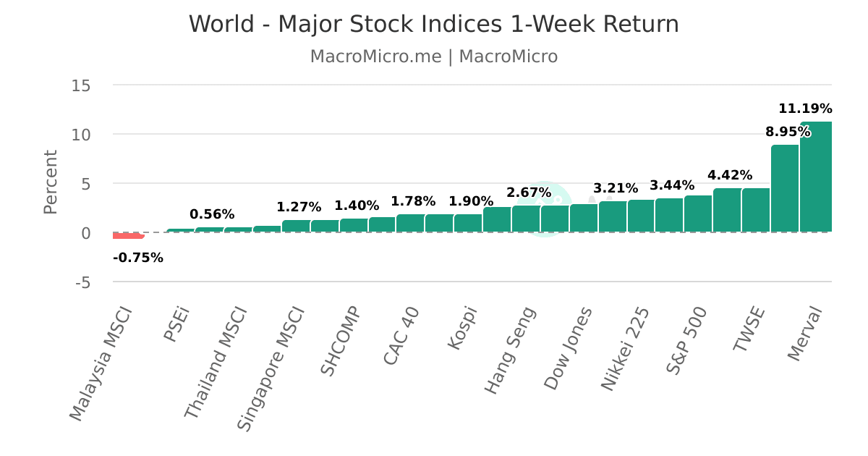Click the Thailand MSCI axis label
Screen dimensions: 868x456
tap(216, 363)
